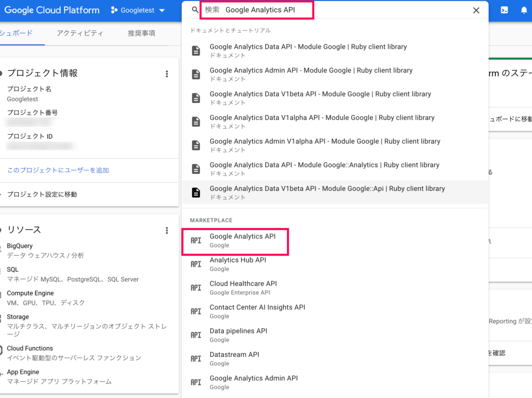Click the プロジェクト情報 card heading
The image size is (532, 398).
point(43,73)
